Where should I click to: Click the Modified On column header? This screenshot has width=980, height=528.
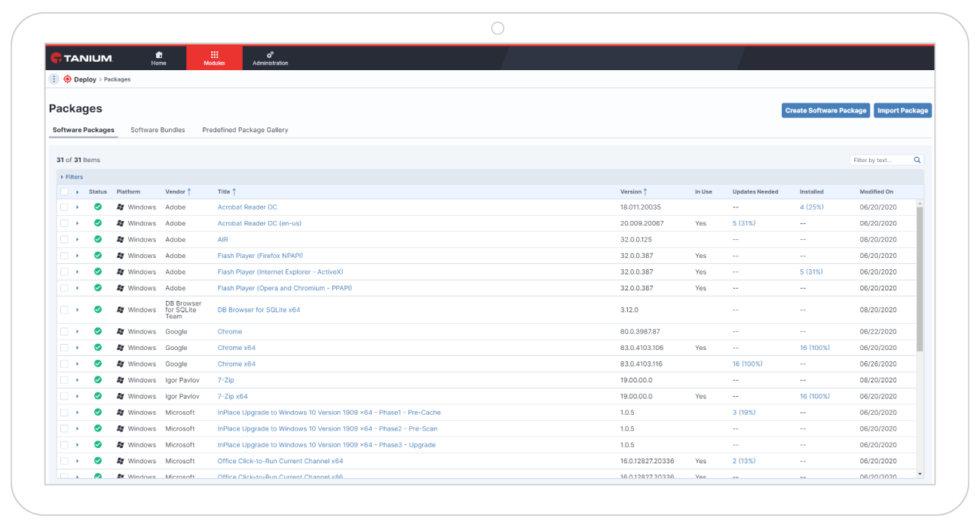876,192
